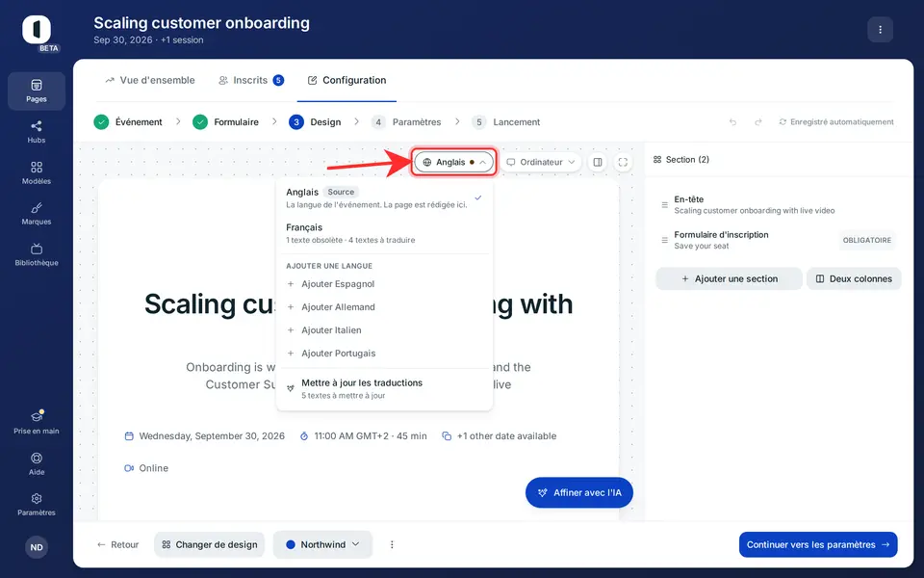The width and height of the screenshot is (924, 578).
Task: Add Italien as a language
Action: coord(384,330)
